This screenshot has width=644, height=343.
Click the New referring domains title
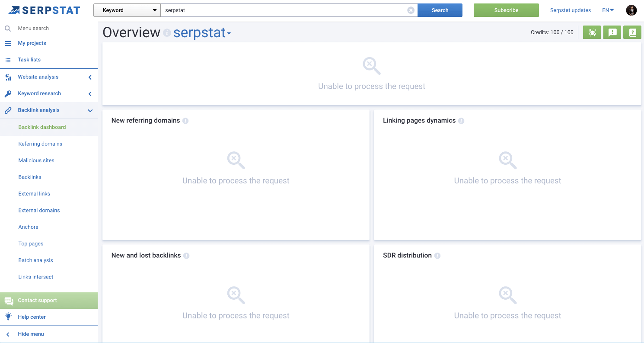pyautogui.click(x=146, y=121)
